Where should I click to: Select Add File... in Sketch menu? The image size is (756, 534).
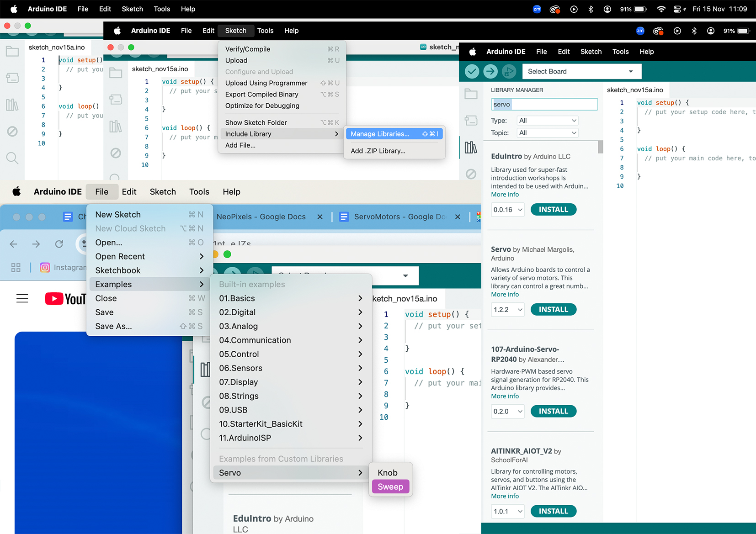282,145
